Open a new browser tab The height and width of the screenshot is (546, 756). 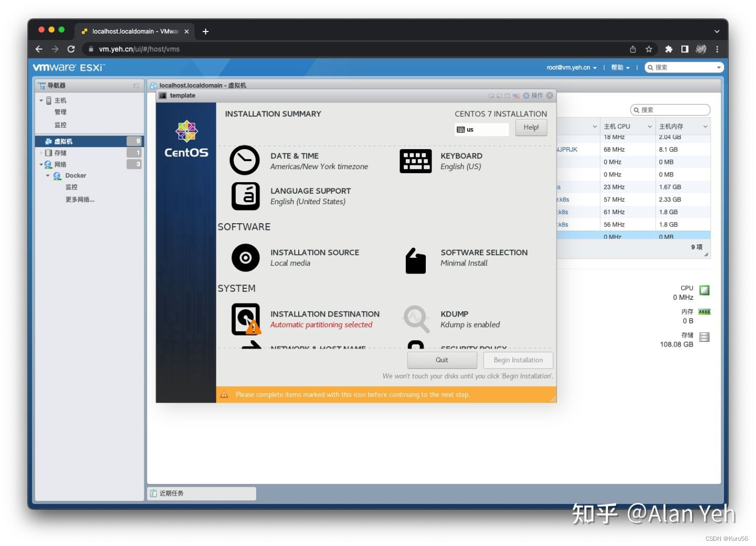(205, 31)
